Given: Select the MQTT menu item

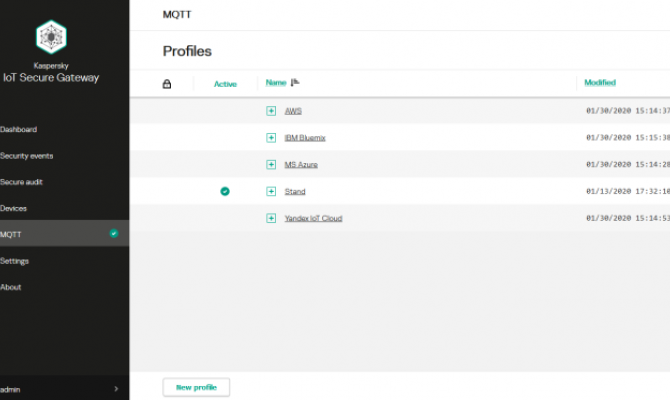Looking at the screenshot, I should tap(65, 234).
